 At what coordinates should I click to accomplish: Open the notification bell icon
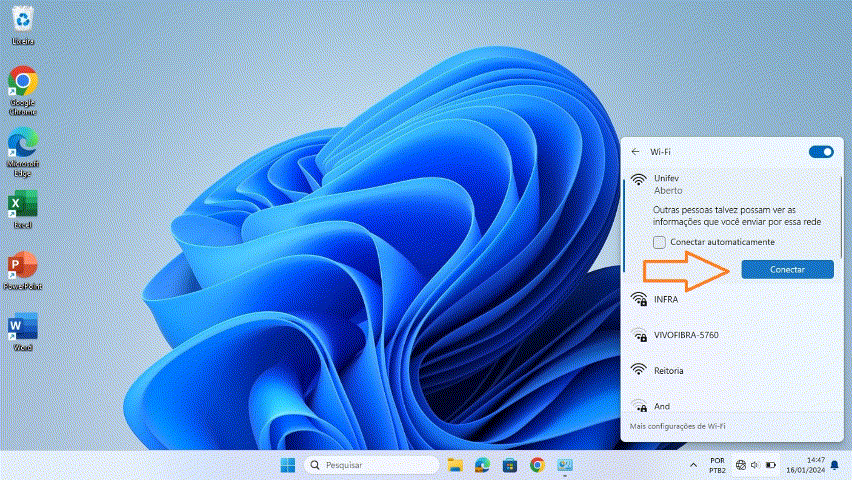tap(835, 465)
